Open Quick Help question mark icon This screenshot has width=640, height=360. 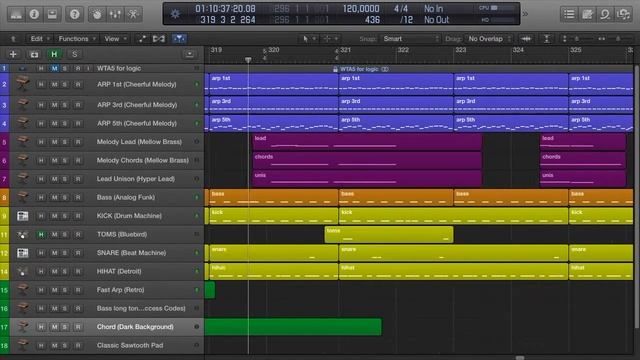click(x=74, y=14)
